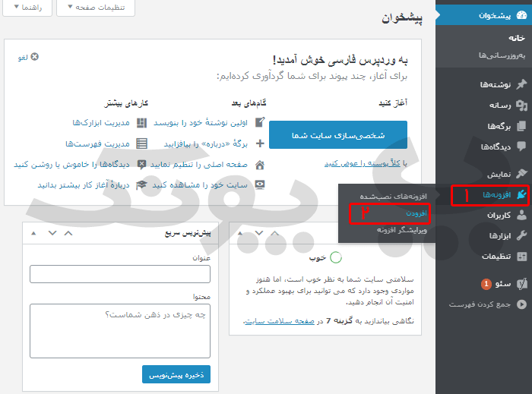Click سایت خود را مشاهده کنید link
This screenshot has height=394, width=532.
pyautogui.click(x=200, y=185)
